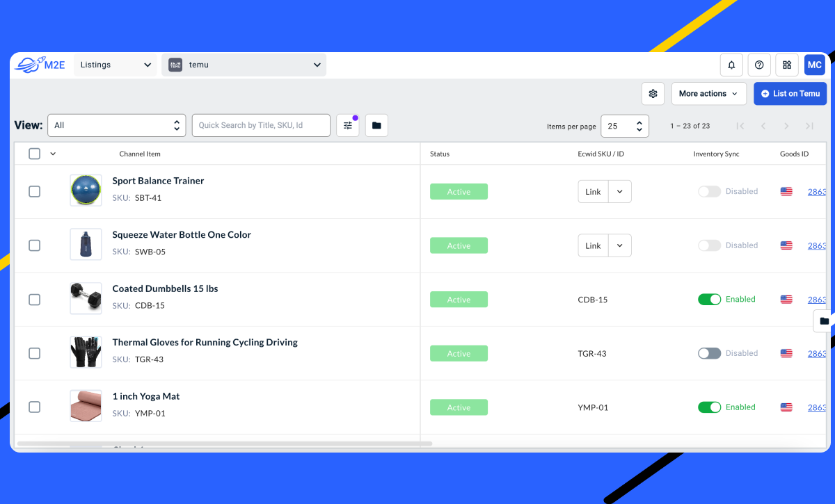Disable inventory sync for Coated Dumbbells 15 lbs
The image size is (835, 504).
click(709, 300)
